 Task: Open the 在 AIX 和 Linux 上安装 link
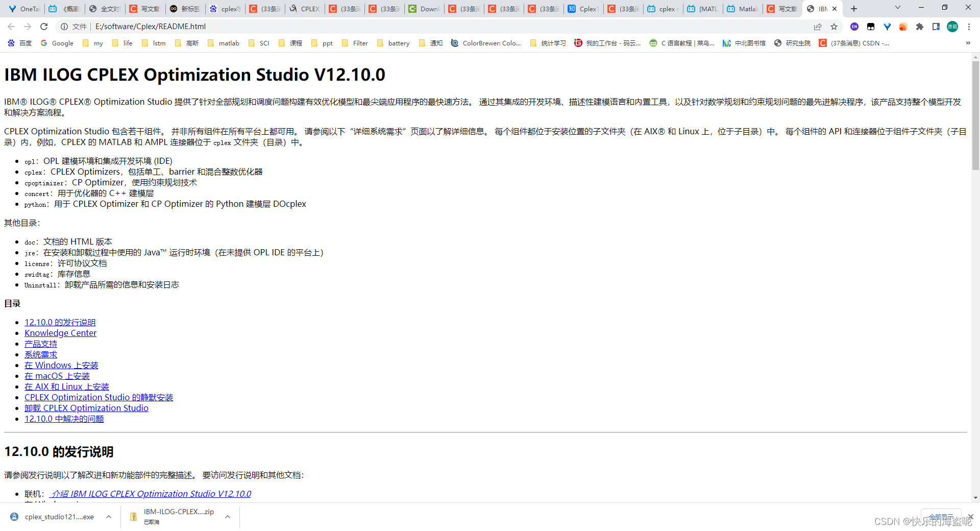67,387
